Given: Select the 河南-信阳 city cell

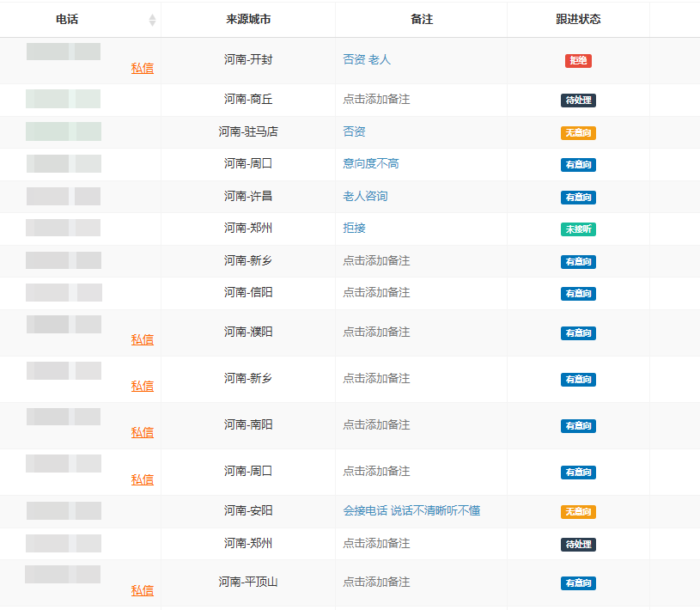Looking at the screenshot, I should [x=248, y=292].
